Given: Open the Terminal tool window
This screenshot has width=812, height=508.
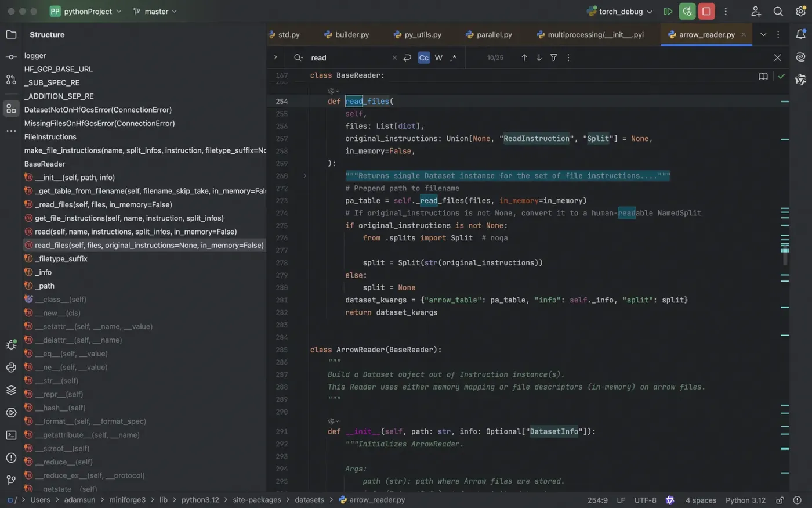Looking at the screenshot, I should click(11, 435).
